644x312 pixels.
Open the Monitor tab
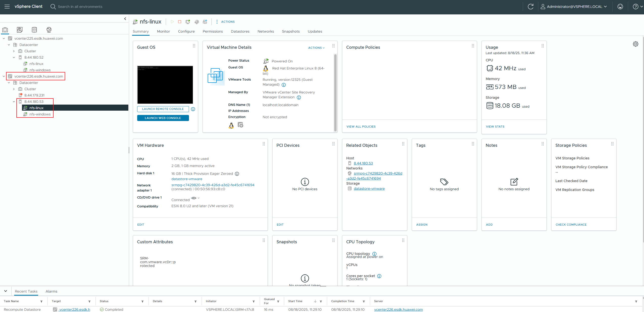[x=163, y=31]
